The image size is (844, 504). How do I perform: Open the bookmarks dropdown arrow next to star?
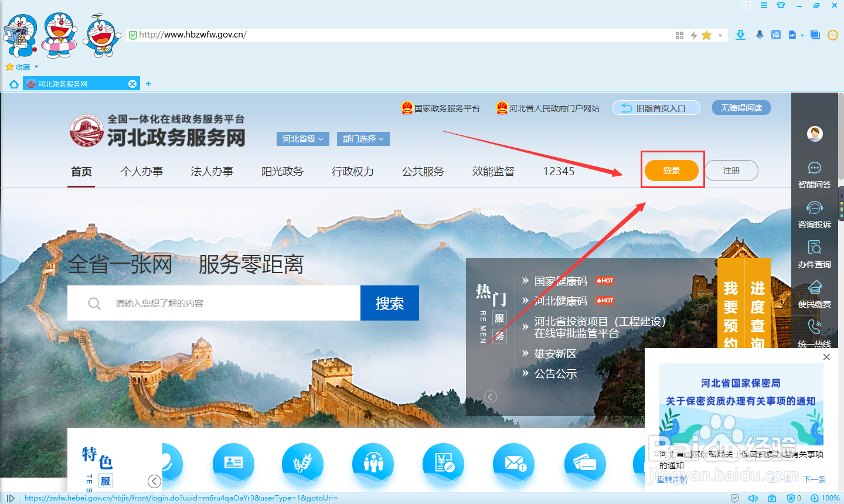pos(720,35)
